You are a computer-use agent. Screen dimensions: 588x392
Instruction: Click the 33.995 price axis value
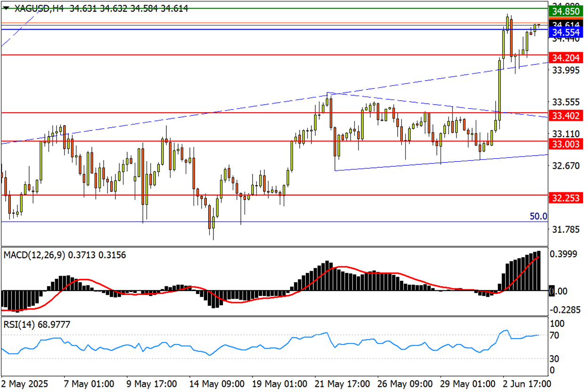tap(565, 71)
